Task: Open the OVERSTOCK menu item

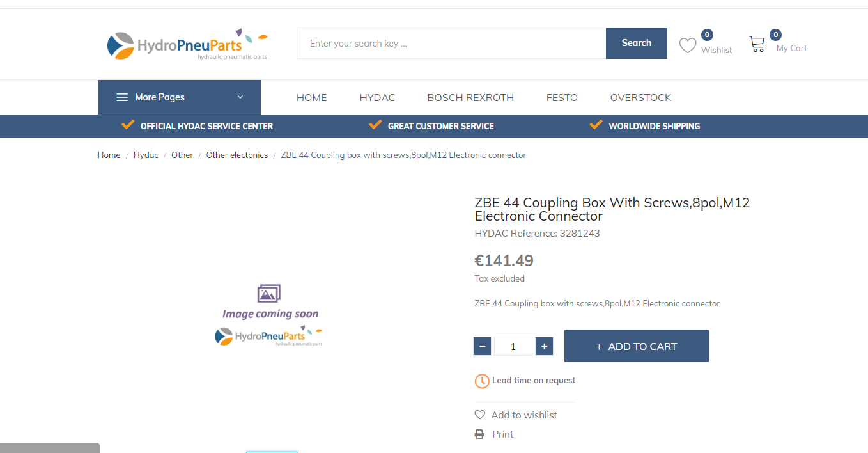Action: pyautogui.click(x=640, y=98)
